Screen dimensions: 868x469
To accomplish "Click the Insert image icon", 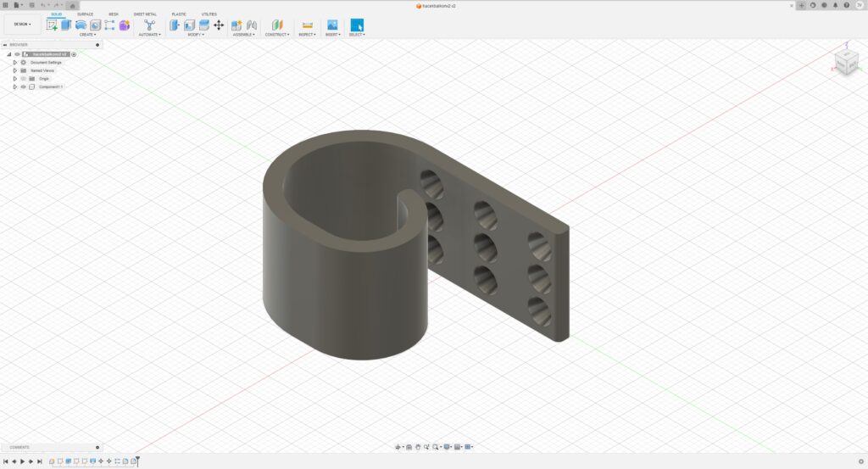I will click(332, 25).
